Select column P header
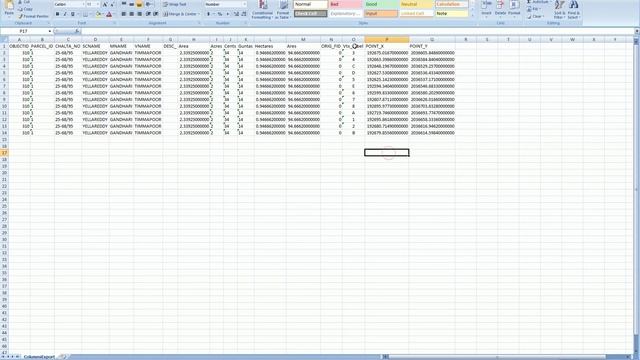This screenshot has height=360, width=640. point(387,40)
